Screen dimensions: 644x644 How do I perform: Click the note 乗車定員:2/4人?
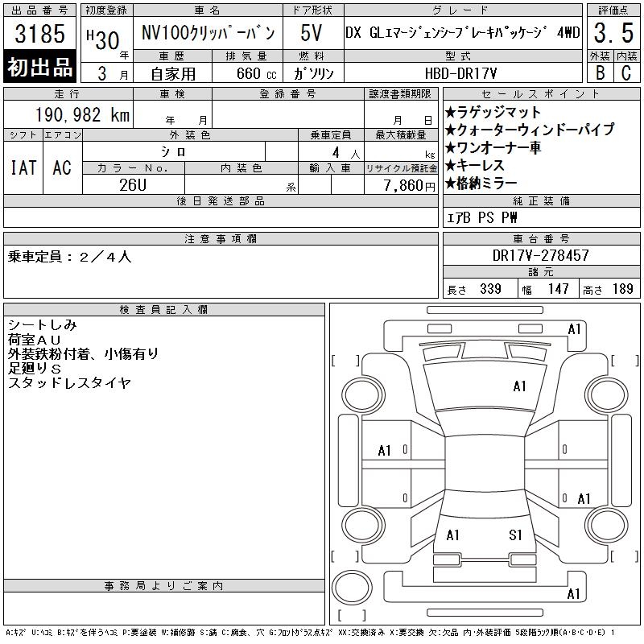[x=69, y=257]
